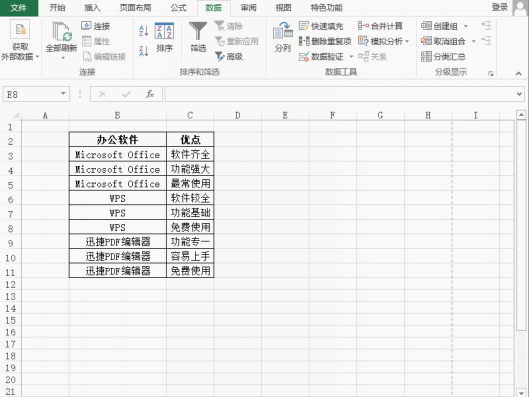Click 登录 sign in link
This screenshot has height=397, width=530.
500,7
